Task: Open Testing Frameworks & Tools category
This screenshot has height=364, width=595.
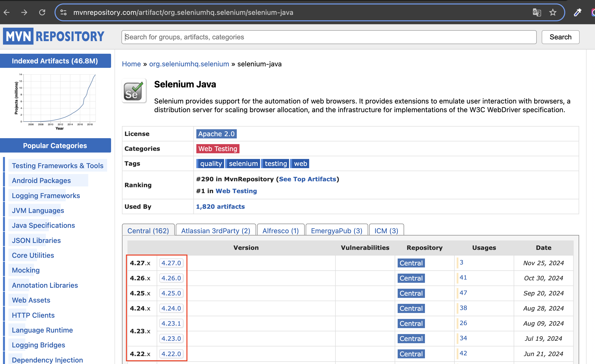Action: [x=58, y=165]
